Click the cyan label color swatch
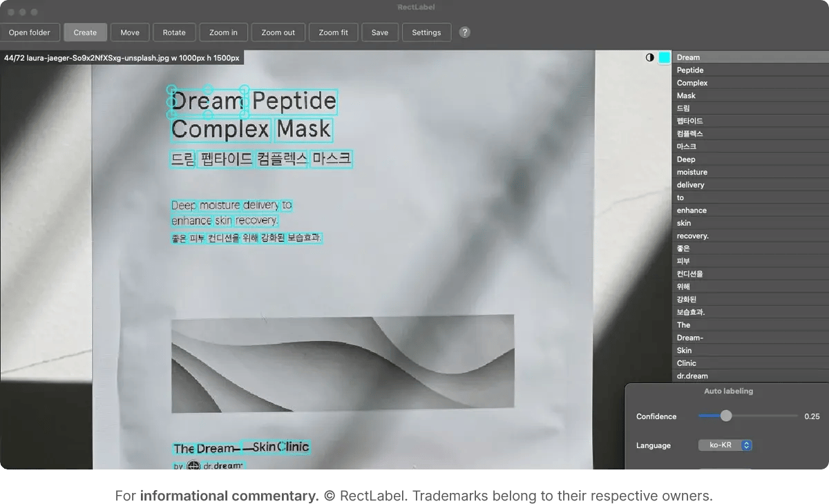Viewport: 829px width, 504px height. (x=664, y=57)
